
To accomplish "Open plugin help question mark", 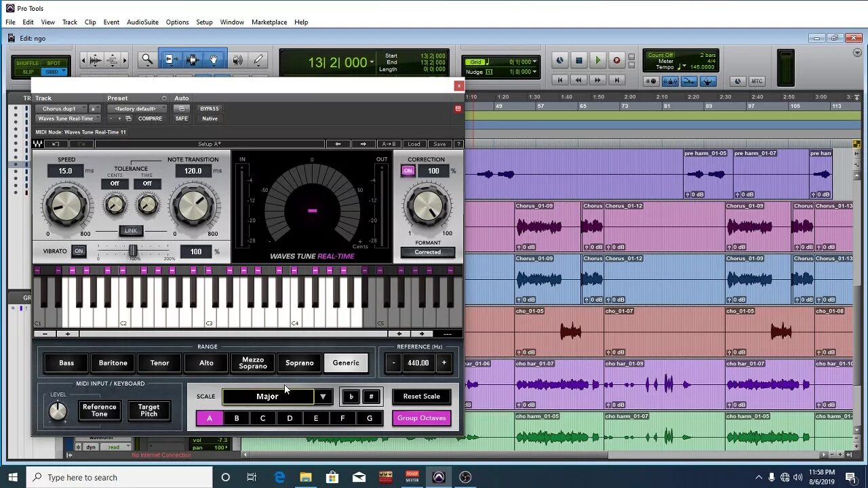I will tap(458, 144).
